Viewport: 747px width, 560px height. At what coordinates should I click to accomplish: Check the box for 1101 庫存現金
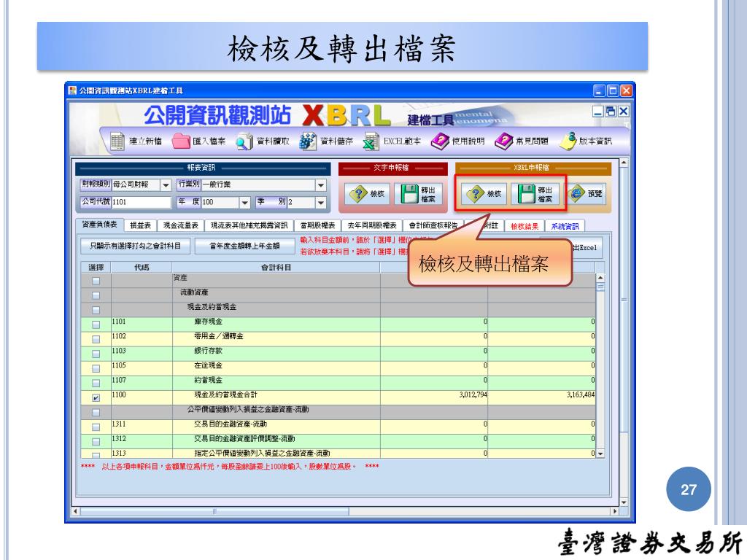[96, 324]
